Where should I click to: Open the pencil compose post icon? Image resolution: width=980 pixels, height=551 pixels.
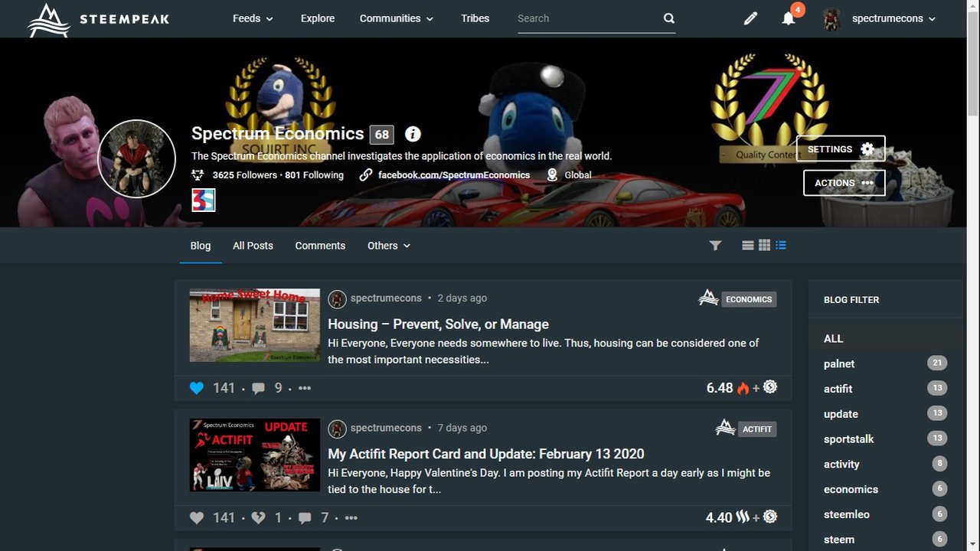[750, 18]
